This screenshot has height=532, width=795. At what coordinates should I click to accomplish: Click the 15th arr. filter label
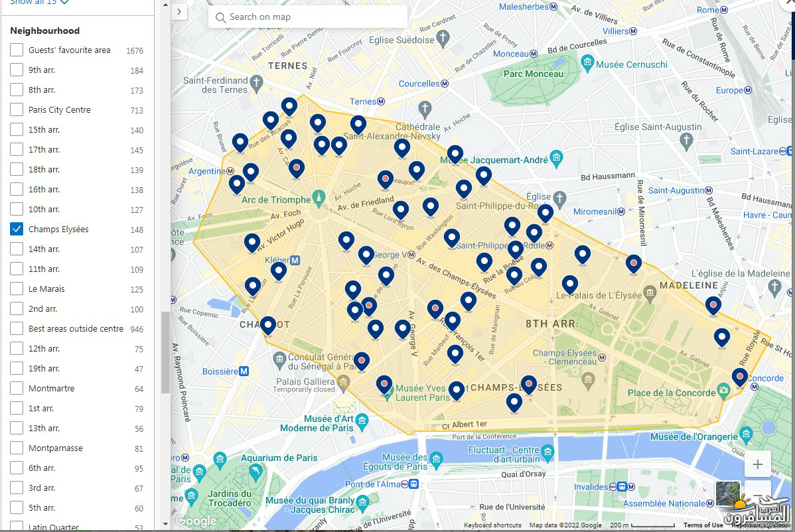[x=44, y=130]
